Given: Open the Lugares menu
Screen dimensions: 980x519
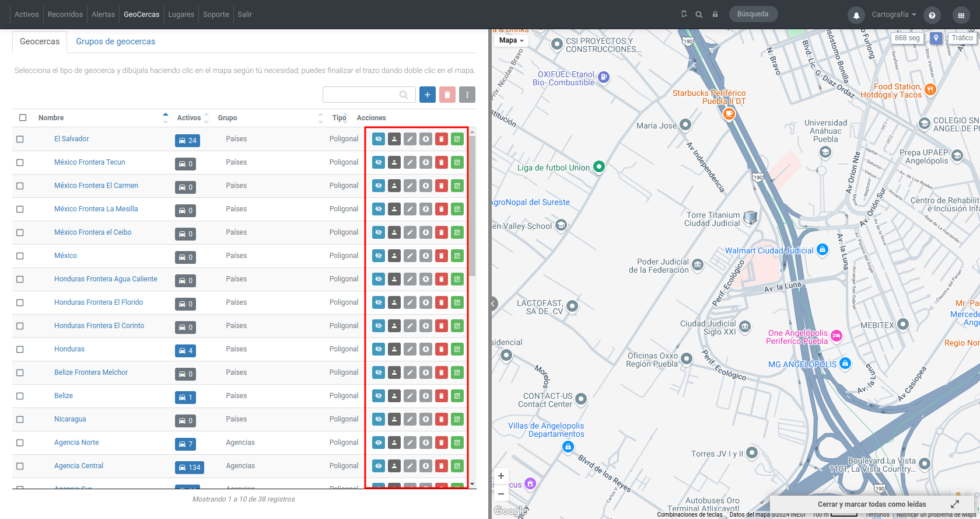Looking at the screenshot, I should coord(181,15).
